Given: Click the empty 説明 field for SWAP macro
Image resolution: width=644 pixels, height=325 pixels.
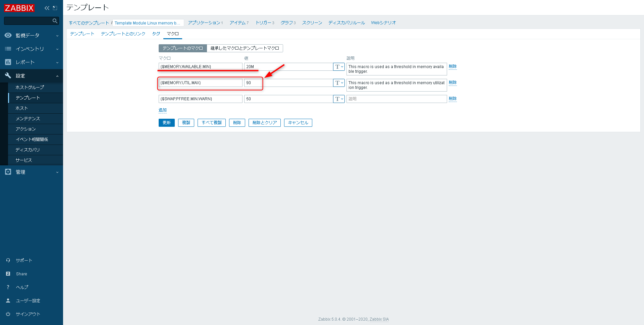Looking at the screenshot, I should [396, 99].
